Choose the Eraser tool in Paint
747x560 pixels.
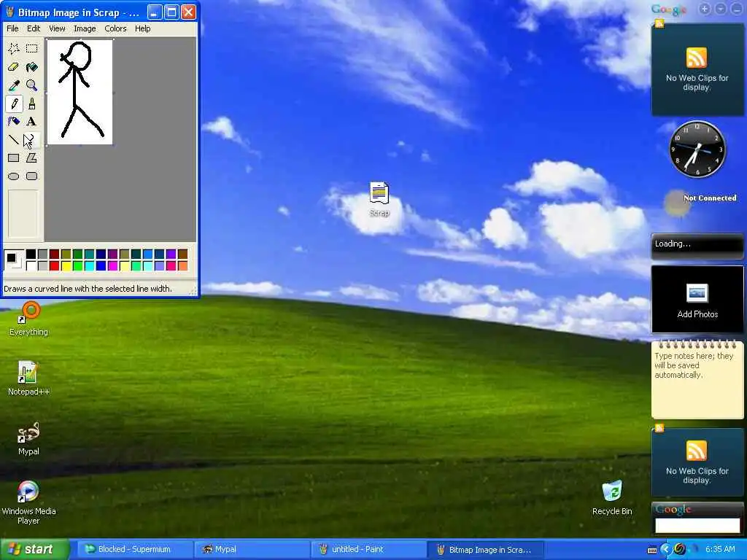click(14, 66)
